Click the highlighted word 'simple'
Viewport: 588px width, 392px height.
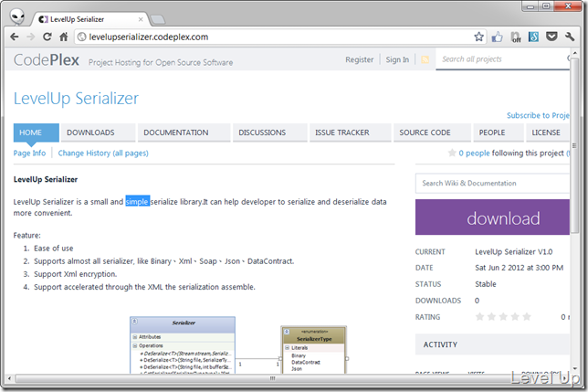point(137,201)
